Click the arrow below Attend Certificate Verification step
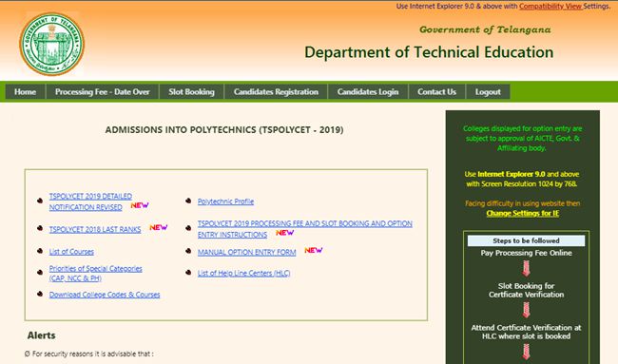The image size is (618, 364). 526,352
